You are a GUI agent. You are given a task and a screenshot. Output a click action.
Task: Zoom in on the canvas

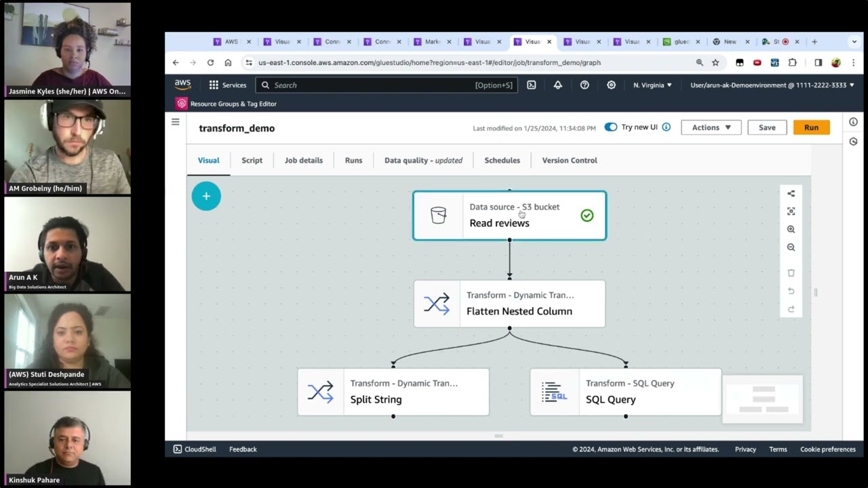(791, 230)
